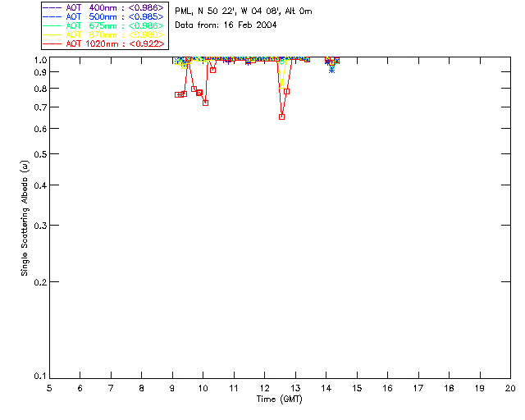Screen dimensions: 525x420
Task: Select the 'Data from: 16 Feb 2004' text
Action: point(226,25)
